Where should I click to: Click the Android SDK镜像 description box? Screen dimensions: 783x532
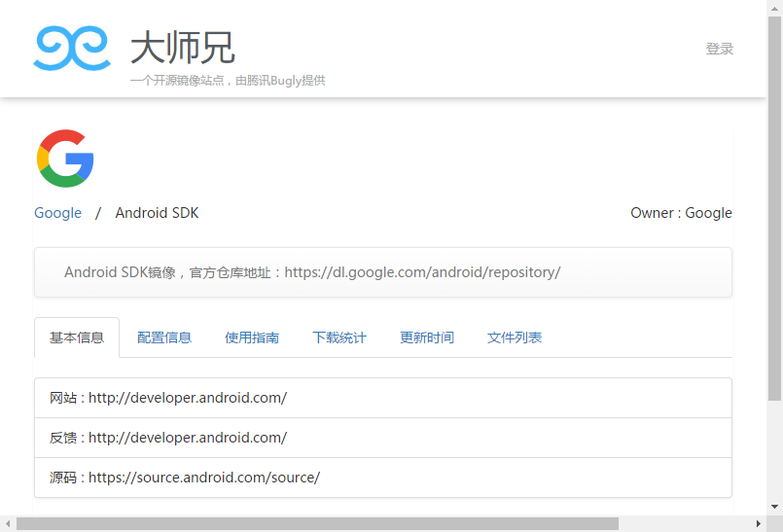click(383, 272)
